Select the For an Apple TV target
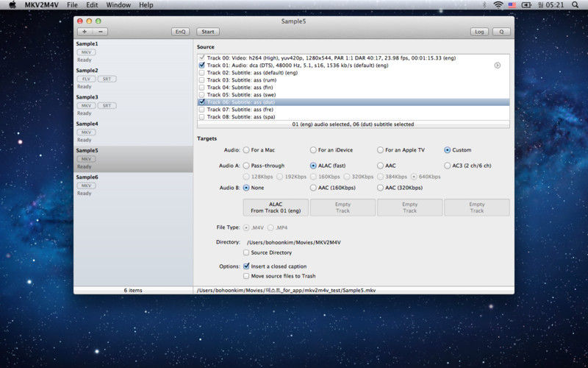Image resolution: width=588 pixels, height=368 pixels. (380, 150)
